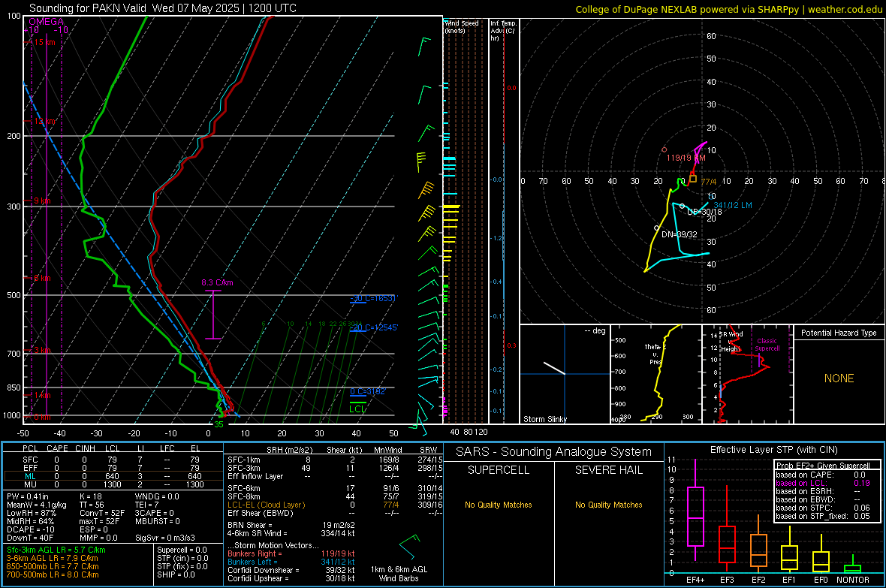Click the MU parcel row label

pyautogui.click(x=30, y=484)
